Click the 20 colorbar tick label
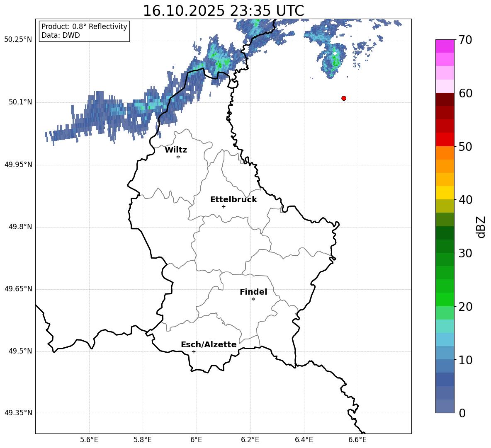The image size is (491, 448). [x=466, y=307]
